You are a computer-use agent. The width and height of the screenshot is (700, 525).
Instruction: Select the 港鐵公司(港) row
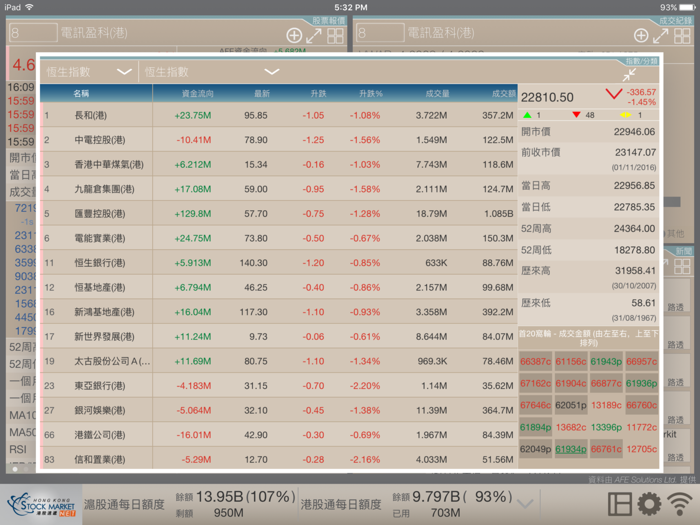coord(279,434)
